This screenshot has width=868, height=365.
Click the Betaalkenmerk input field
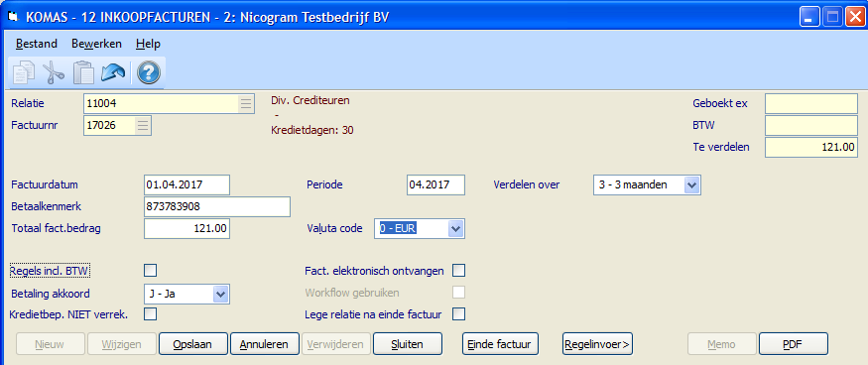pyautogui.click(x=217, y=207)
